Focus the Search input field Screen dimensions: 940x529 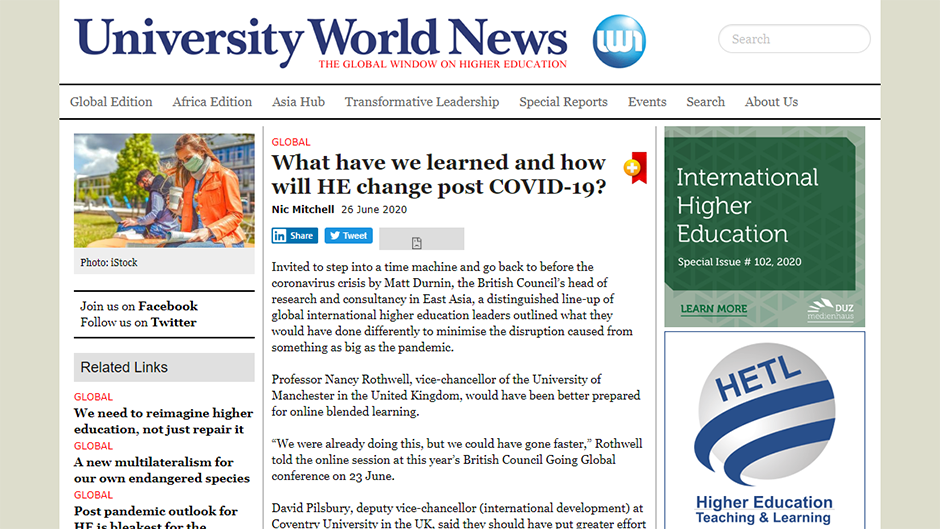coord(794,39)
